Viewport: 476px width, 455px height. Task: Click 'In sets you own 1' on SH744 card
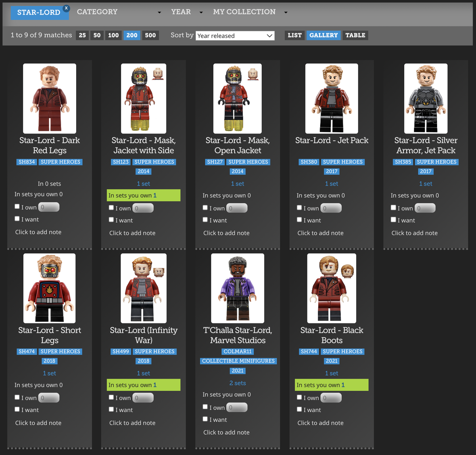(x=332, y=385)
